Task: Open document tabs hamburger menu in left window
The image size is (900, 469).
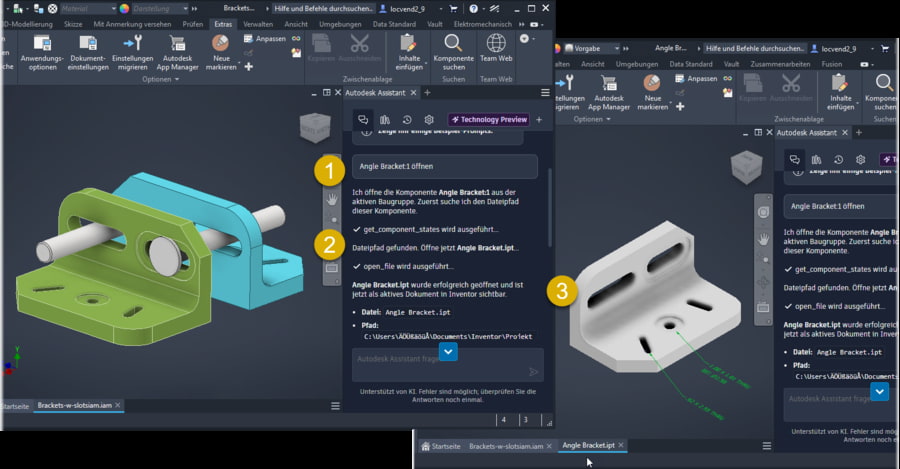Action: point(335,406)
